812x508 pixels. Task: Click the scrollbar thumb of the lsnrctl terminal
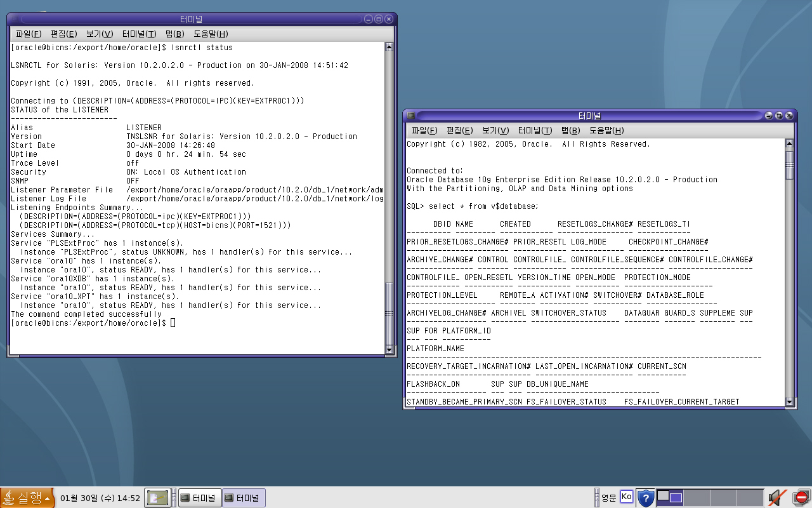[x=389, y=312]
